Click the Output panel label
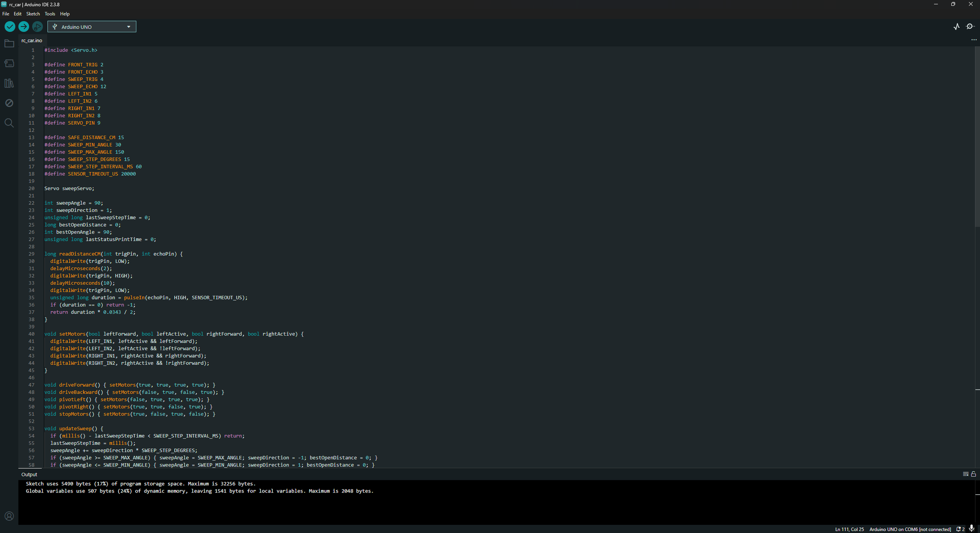The width and height of the screenshot is (980, 533). (29, 474)
